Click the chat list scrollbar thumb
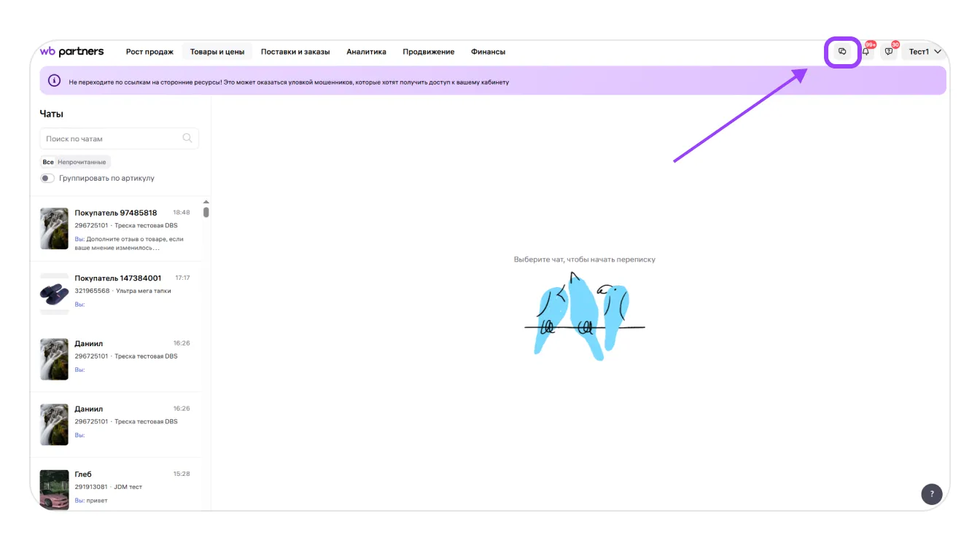 [206, 212]
